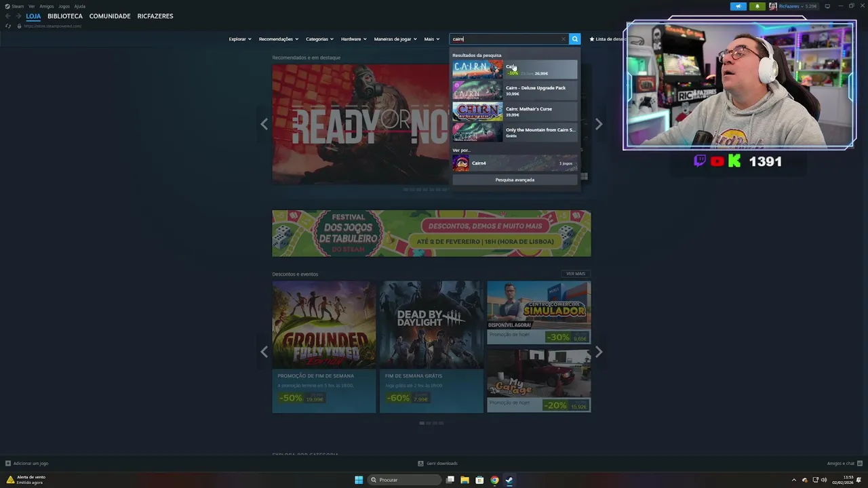Open Google Chrome from the taskbar
Screen dimensions: 868x488
[x=494, y=480]
